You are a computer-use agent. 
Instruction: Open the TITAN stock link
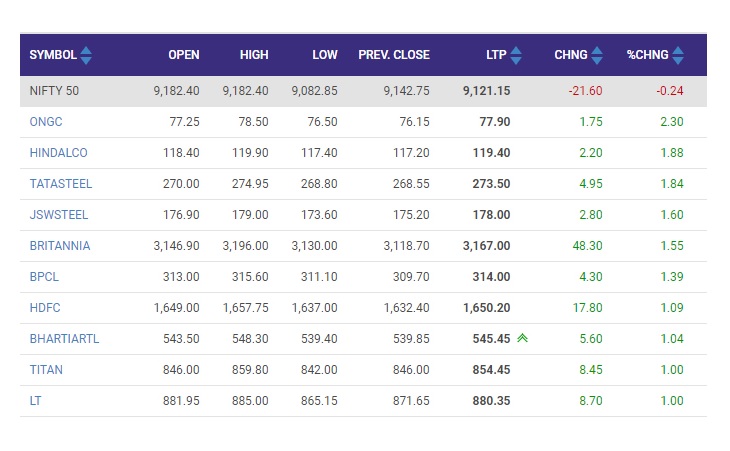tap(46, 370)
